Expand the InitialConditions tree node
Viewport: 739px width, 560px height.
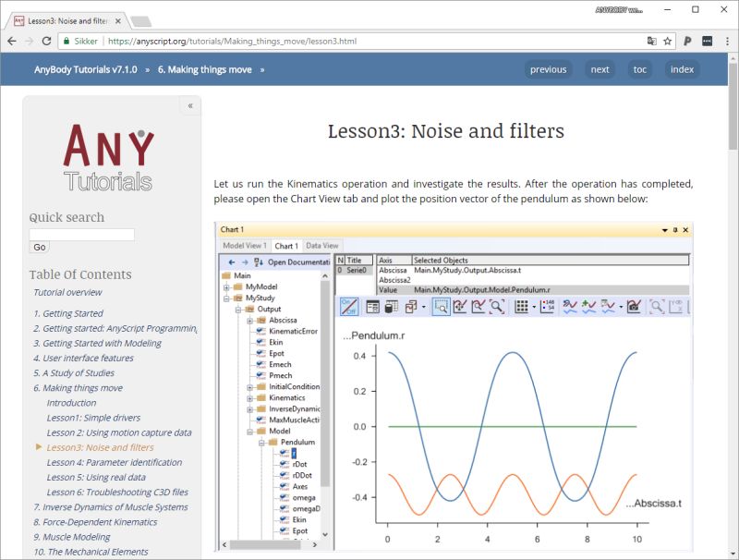click(x=249, y=387)
